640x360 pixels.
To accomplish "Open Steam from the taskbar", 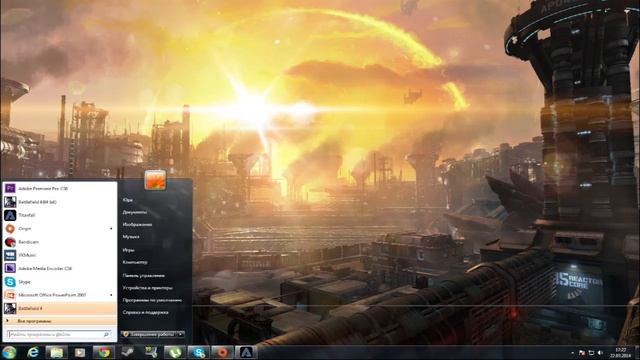I will pyautogui.click(x=127, y=352).
